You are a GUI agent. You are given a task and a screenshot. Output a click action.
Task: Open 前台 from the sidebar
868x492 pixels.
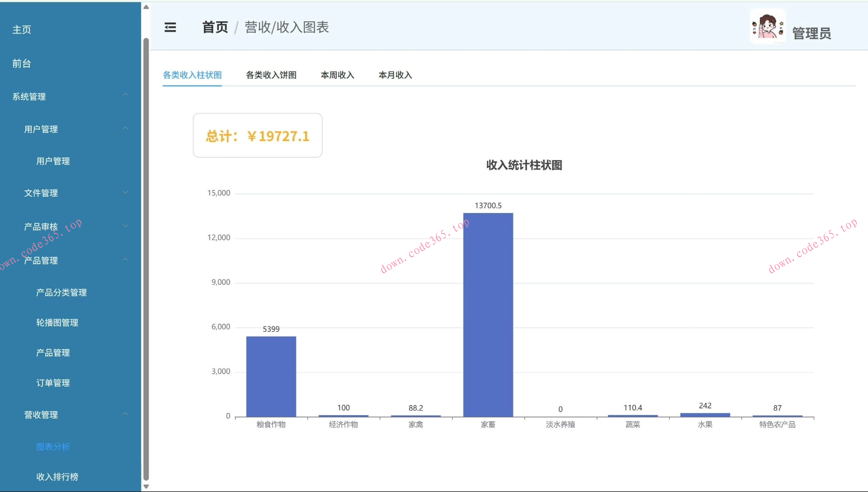pyautogui.click(x=21, y=63)
